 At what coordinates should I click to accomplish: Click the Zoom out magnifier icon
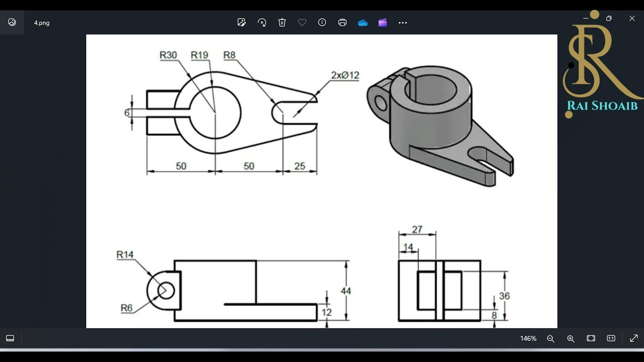tap(550, 339)
